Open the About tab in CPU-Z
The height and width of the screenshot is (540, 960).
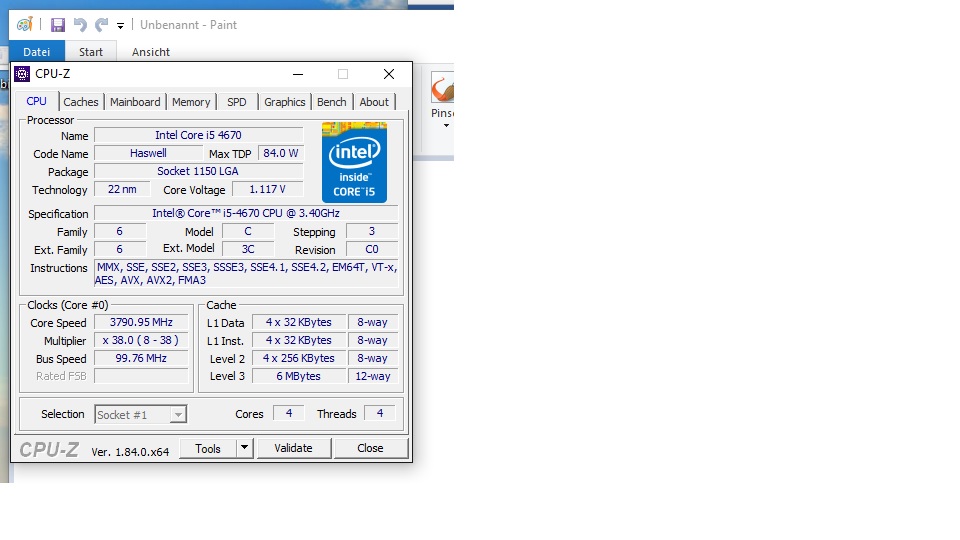374,102
